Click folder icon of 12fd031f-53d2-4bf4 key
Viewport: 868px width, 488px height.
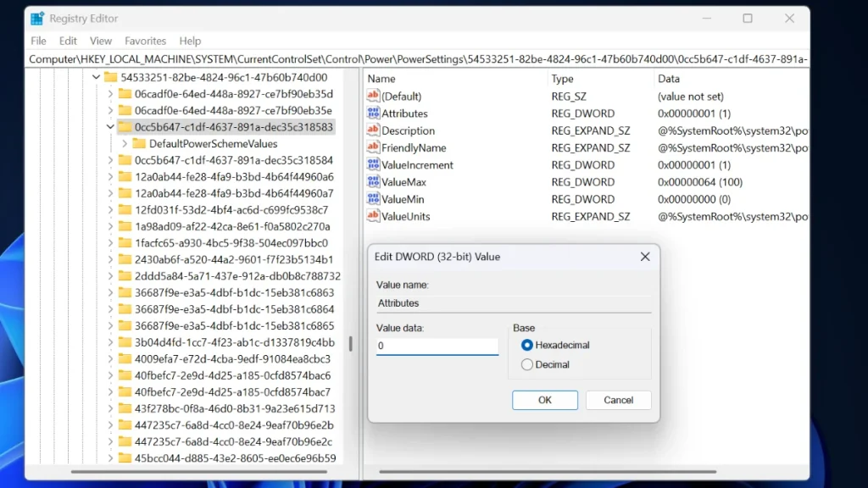point(125,210)
